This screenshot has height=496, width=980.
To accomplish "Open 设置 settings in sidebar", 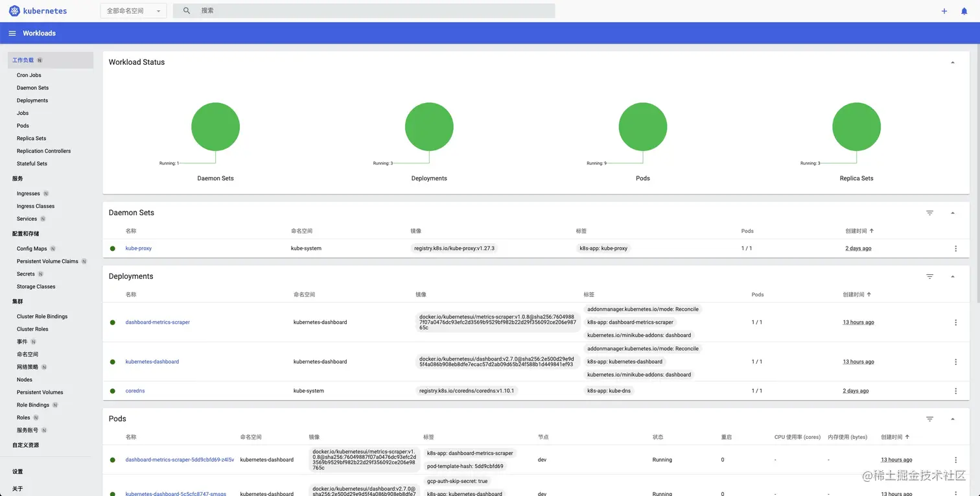I will [17, 471].
